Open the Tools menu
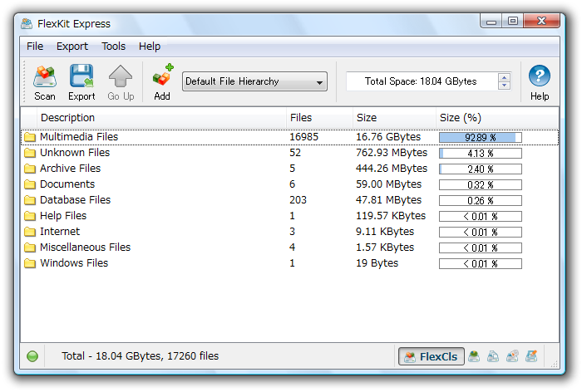This screenshot has height=392, width=582. point(114,47)
